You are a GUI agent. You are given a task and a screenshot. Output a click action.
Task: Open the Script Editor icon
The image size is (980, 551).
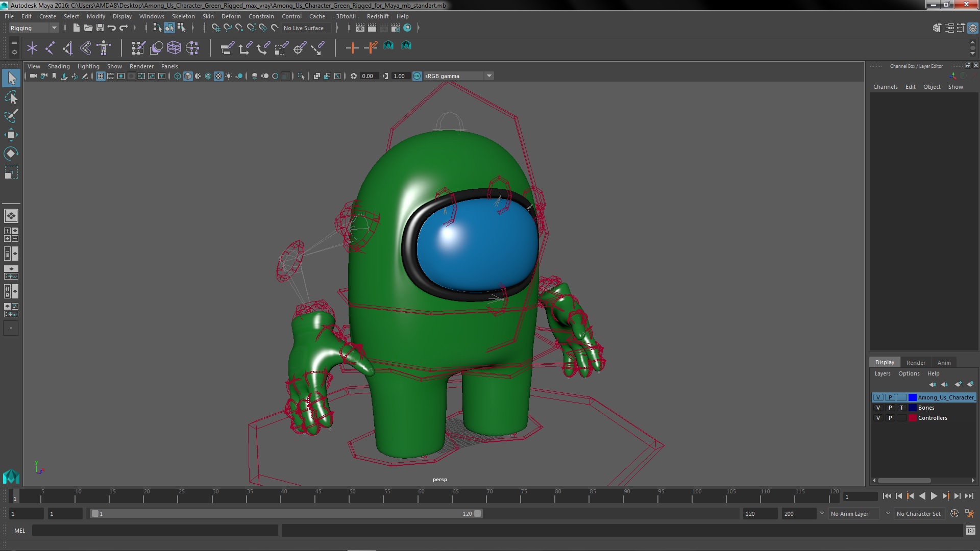[x=970, y=531]
